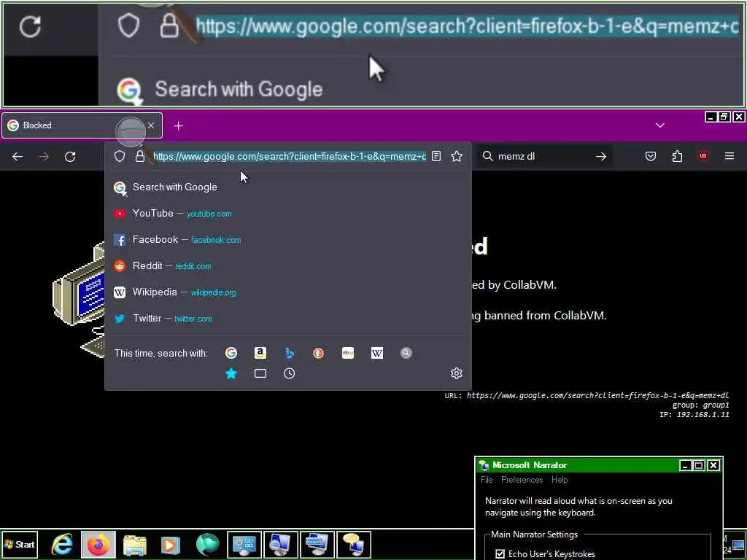Screen dimensions: 747x560
Task: Click the 'IP: 192.168.1.11' text
Action: (x=694, y=415)
